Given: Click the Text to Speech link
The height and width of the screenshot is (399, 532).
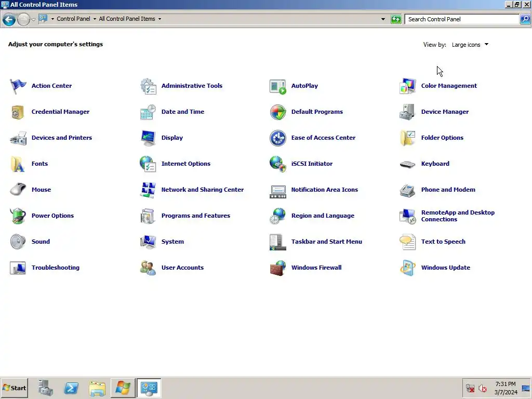Looking at the screenshot, I should [x=443, y=242].
